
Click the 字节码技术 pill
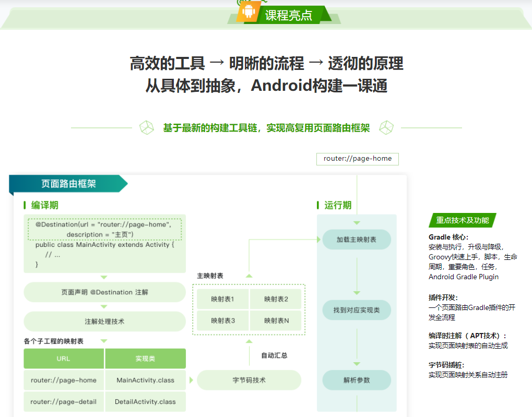tap(249, 380)
